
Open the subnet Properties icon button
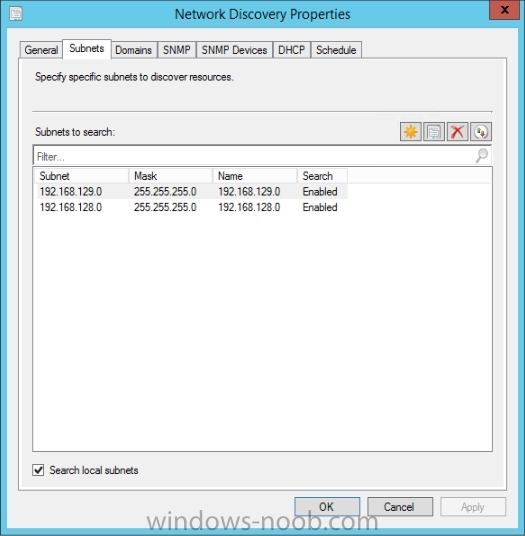point(434,132)
